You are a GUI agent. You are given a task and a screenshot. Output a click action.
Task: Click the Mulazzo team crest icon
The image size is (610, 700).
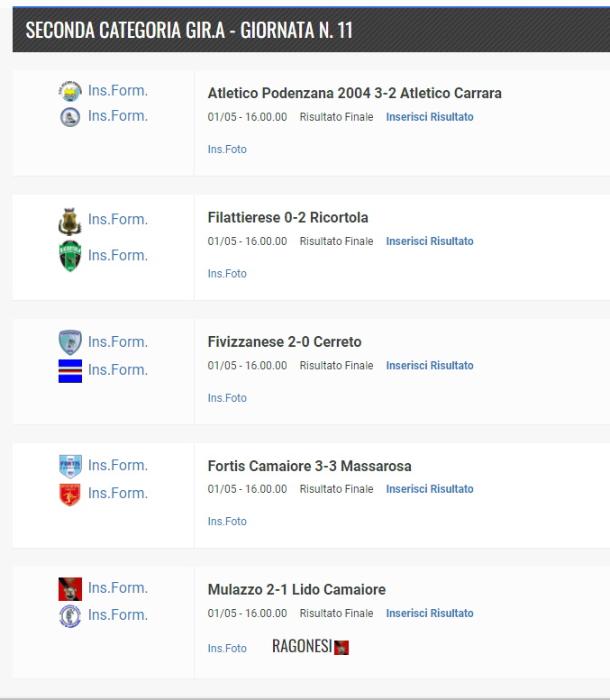coord(70,588)
